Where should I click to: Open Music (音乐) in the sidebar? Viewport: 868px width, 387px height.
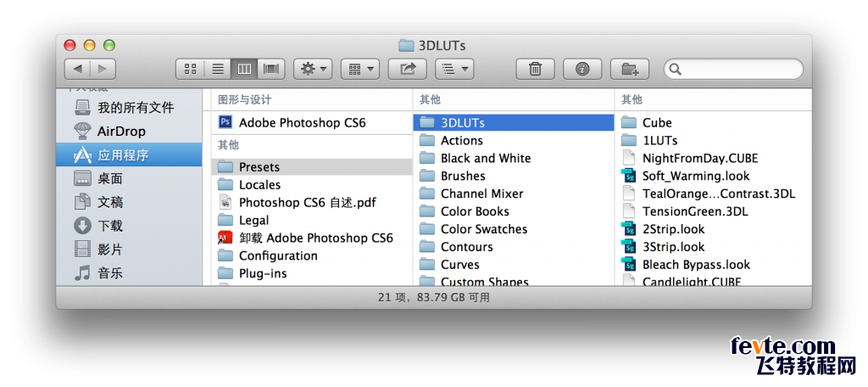click(x=129, y=272)
